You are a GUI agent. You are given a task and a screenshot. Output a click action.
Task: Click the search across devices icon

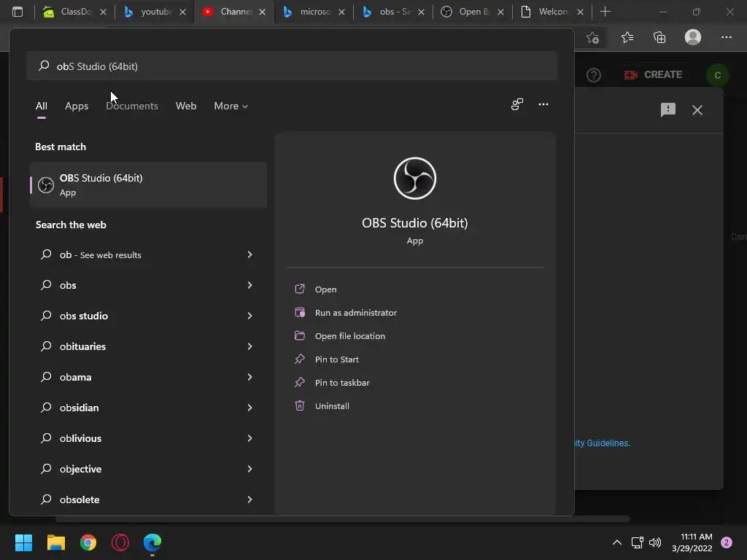(x=517, y=104)
